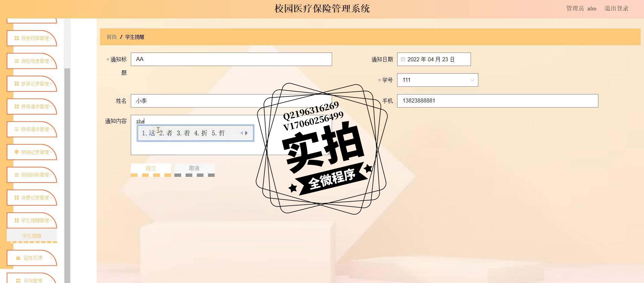Expand the 消费记录管理 menu
The height and width of the screenshot is (283, 644).
point(32,198)
